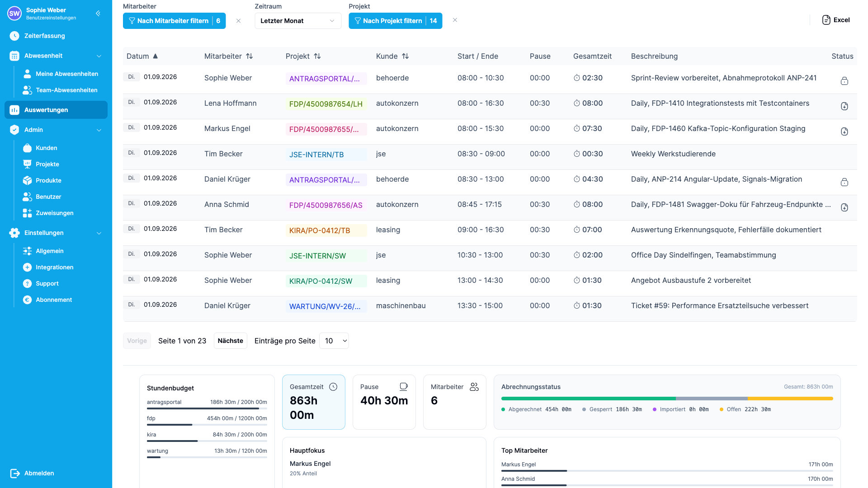868x488 pixels.
Task: Click the Produkte box icon
Action: coord(27,180)
